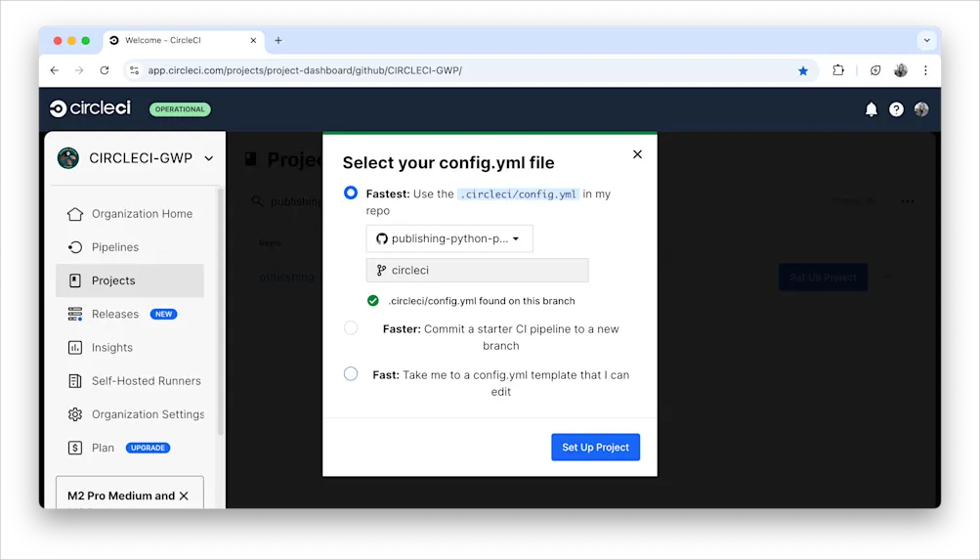Click the GitHub icon in repo selector
980x560 pixels.
[382, 238]
